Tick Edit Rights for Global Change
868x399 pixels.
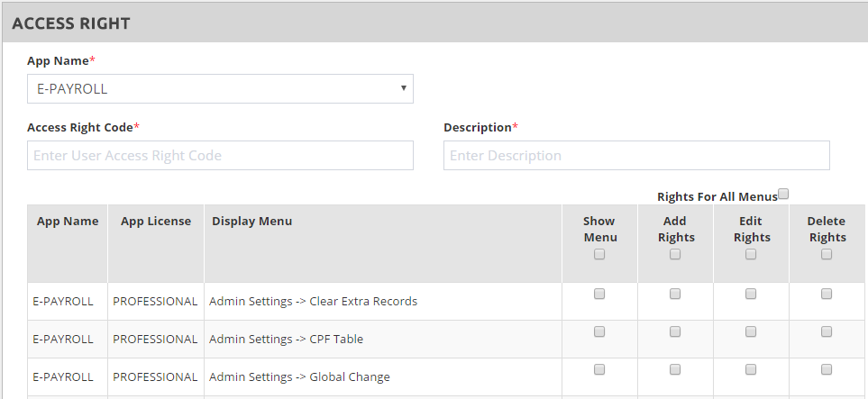click(x=751, y=370)
